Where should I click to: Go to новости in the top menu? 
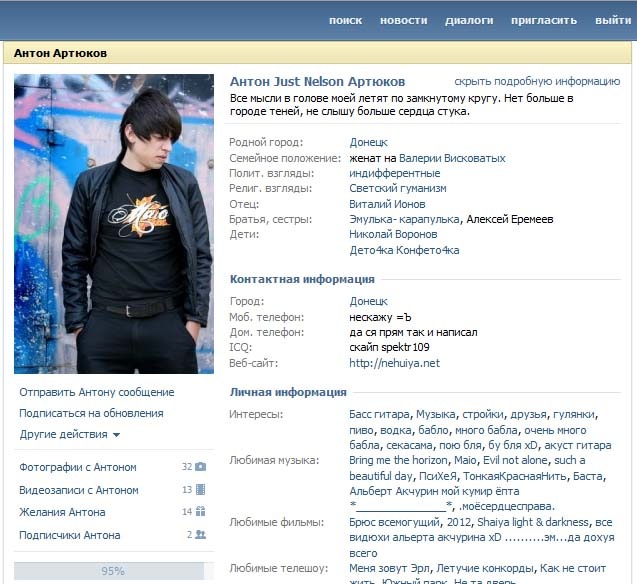coord(403,20)
